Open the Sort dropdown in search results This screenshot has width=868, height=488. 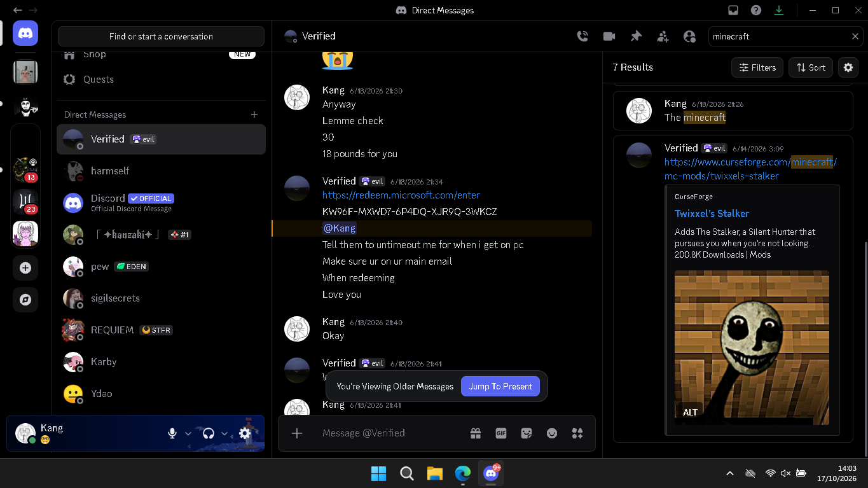(811, 67)
